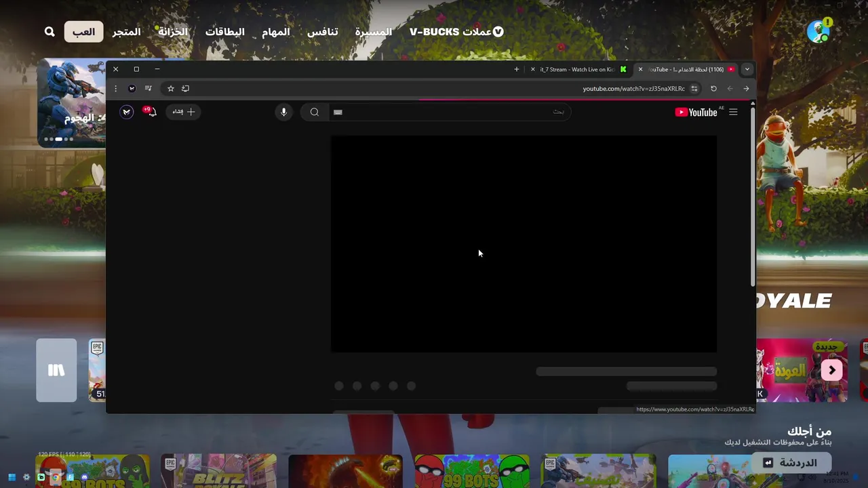Open the green app icon in taskbar
868x488 pixels.
click(x=41, y=477)
